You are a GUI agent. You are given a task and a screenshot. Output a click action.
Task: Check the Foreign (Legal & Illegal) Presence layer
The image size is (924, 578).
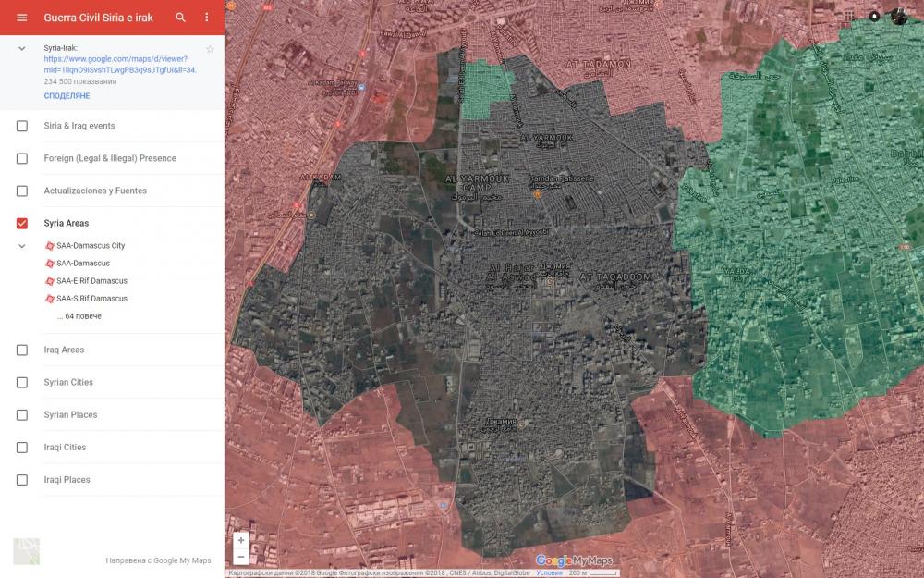coord(22,158)
